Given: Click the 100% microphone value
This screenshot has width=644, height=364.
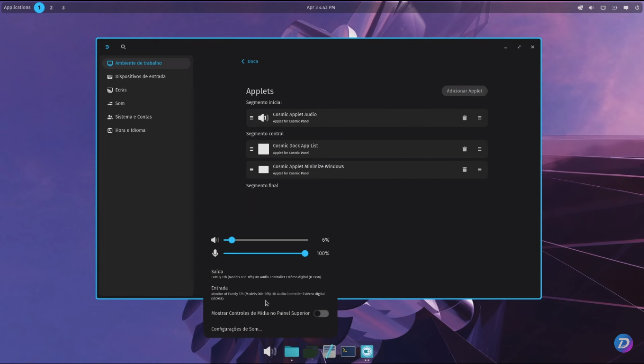Looking at the screenshot, I should pyautogui.click(x=323, y=253).
